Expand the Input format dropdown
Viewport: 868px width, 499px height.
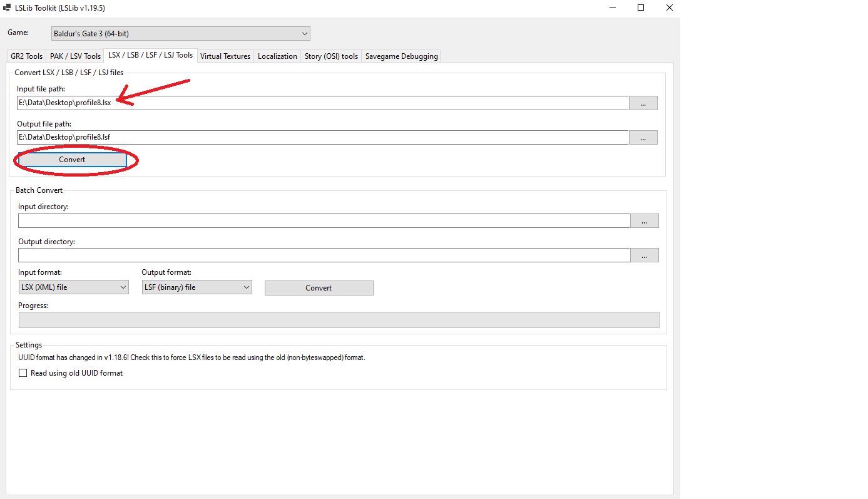74,287
